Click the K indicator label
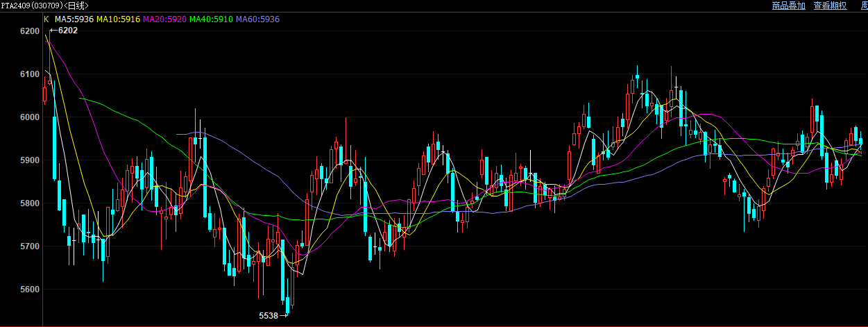The image size is (868, 327). pyautogui.click(x=46, y=19)
